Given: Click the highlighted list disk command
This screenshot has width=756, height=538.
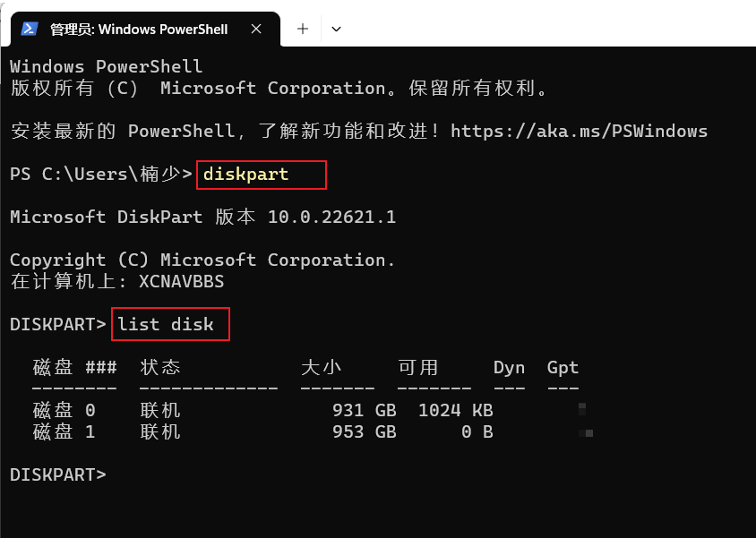Looking at the screenshot, I should (x=170, y=324).
